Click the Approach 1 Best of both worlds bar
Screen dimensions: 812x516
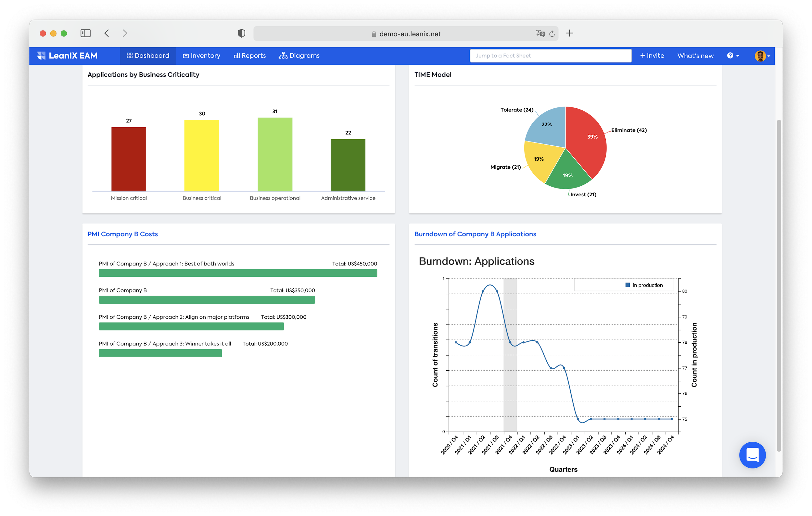[238, 273]
